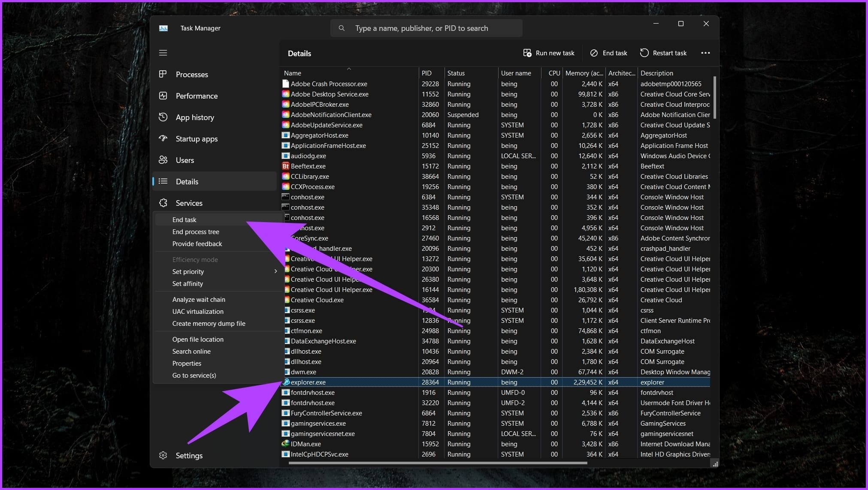Open the Processes page icon
The width and height of the screenshot is (868, 490).
click(x=163, y=74)
